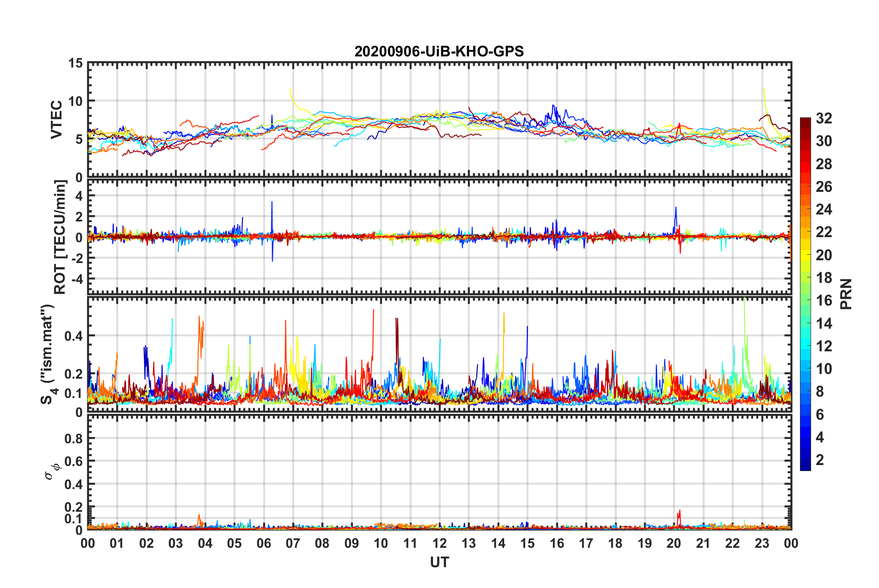
Task: Select the S4 axis tick label 0.2
Action: click(x=74, y=374)
